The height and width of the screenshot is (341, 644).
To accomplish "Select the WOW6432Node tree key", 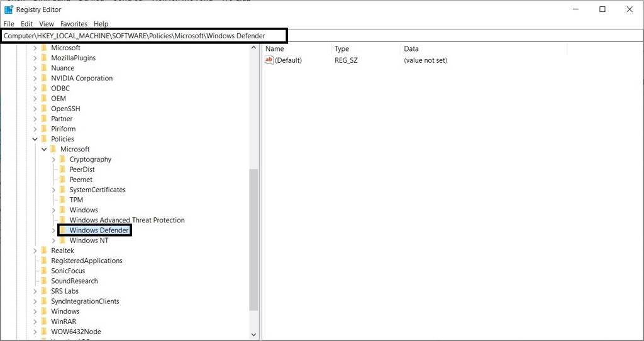I will tap(76, 332).
